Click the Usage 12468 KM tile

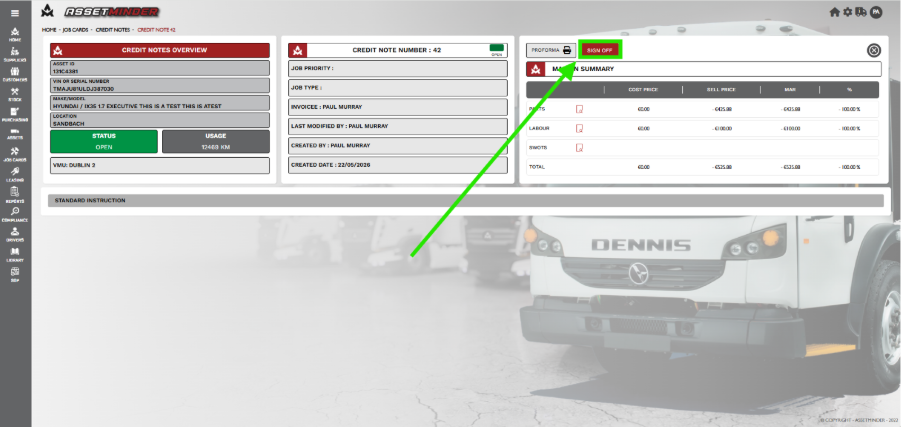tap(215, 141)
